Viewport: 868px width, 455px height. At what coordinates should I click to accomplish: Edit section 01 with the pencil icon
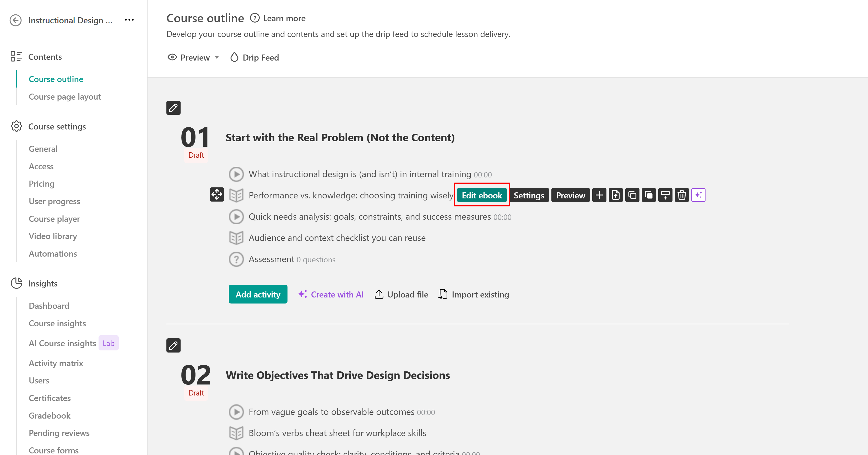pos(173,107)
